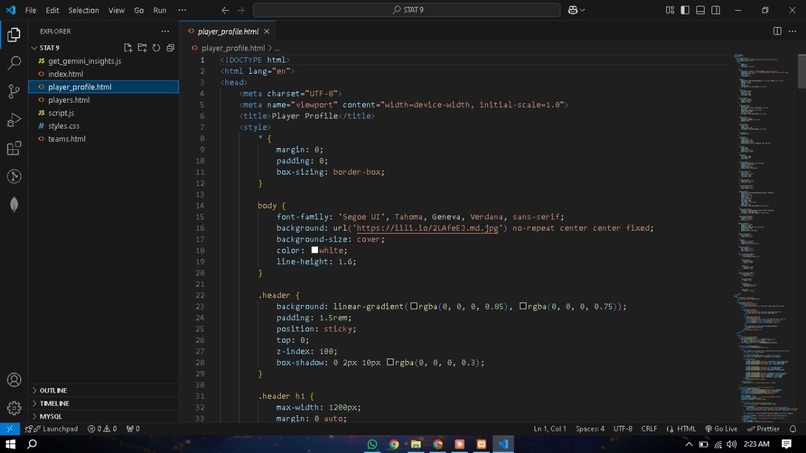Open remote window indicator in status bar

click(x=10, y=429)
